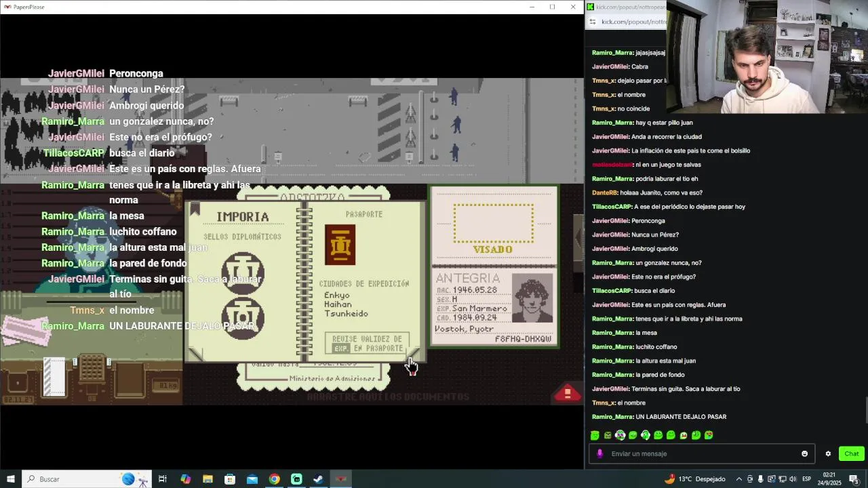Select the passport holder's photo
Viewport: 868px width, 488px height.
coord(532,298)
